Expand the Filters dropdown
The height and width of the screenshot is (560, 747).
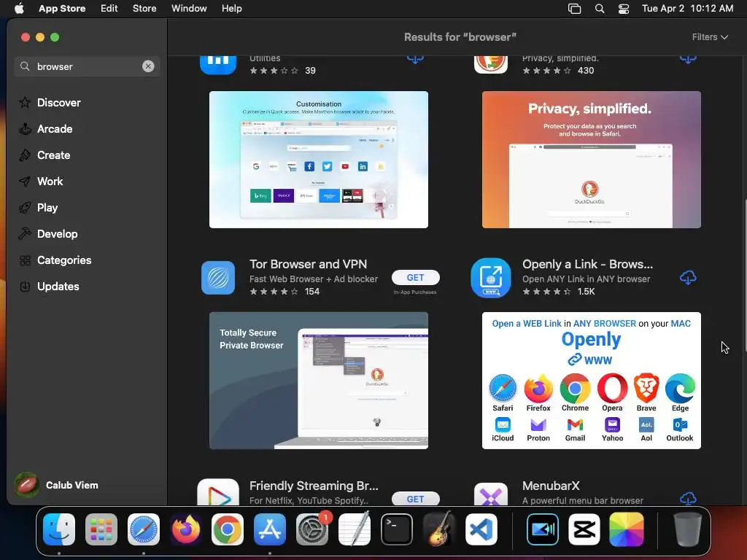coord(710,36)
